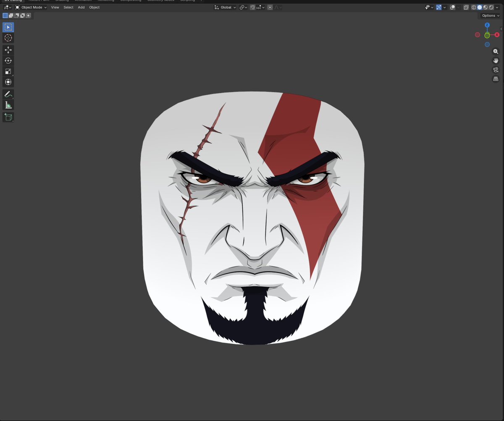
Task: Click the red X axis gizmo
Action: (x=497, y=35)
